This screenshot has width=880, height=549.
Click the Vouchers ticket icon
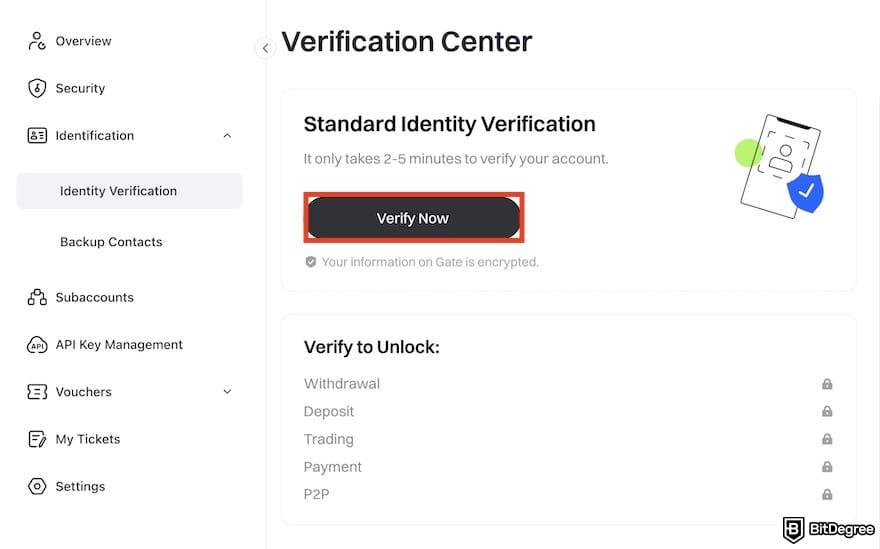(37, 392)
